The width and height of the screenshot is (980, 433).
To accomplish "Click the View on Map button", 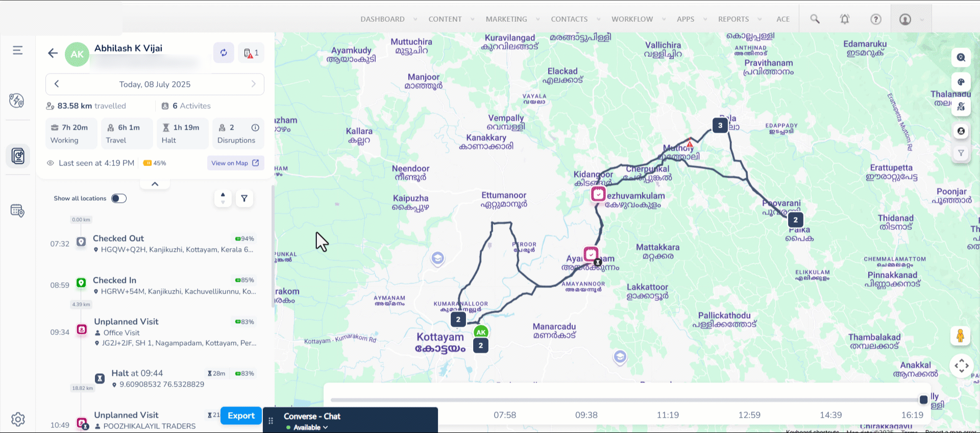I will (236, 163).
